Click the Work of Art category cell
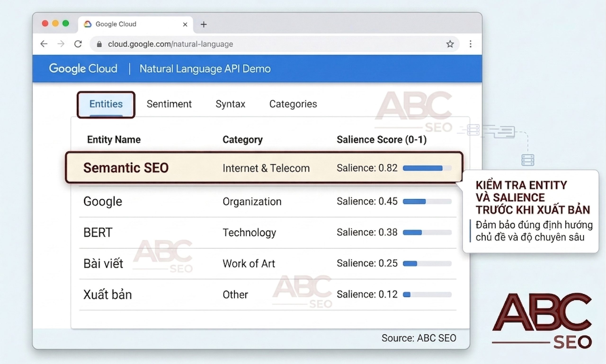The image size is (606, 364). pyautogui.click(x=249, y=264)
